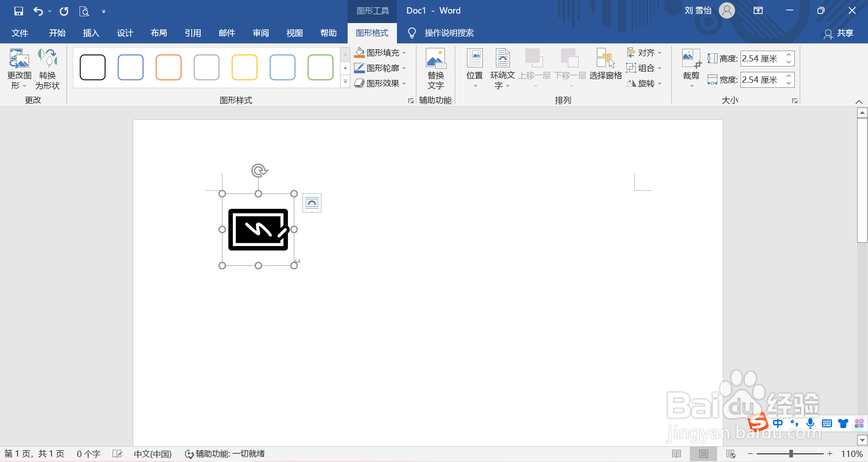
Task: Click 共享 (Share) at top right
Action: (x=844, y=33)
